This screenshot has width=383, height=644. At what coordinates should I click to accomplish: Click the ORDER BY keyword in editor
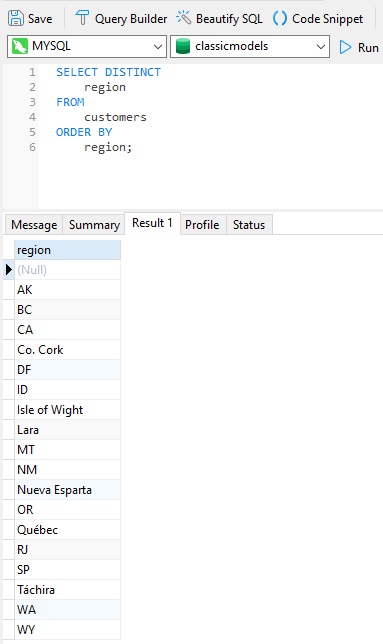[x=84, y=132]
